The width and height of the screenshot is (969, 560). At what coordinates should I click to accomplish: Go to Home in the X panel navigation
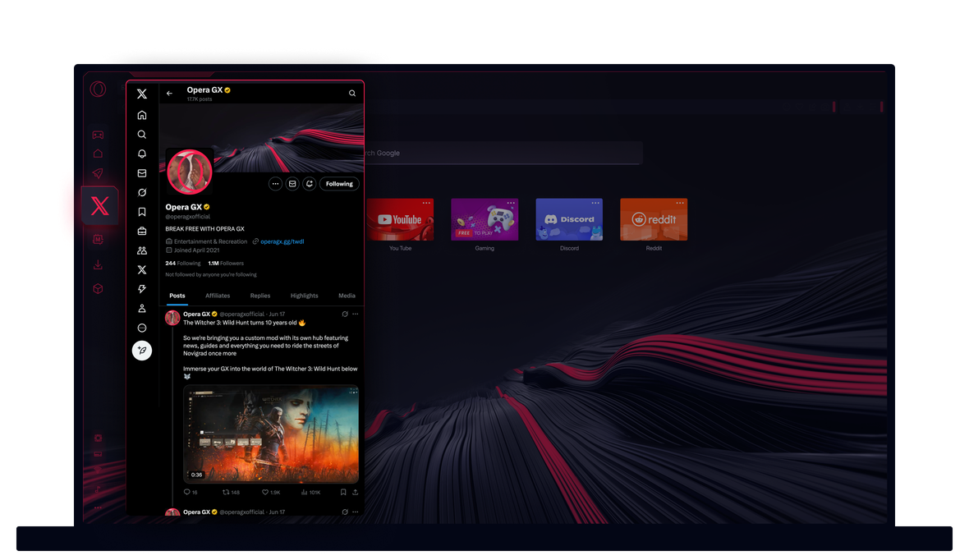141,115
